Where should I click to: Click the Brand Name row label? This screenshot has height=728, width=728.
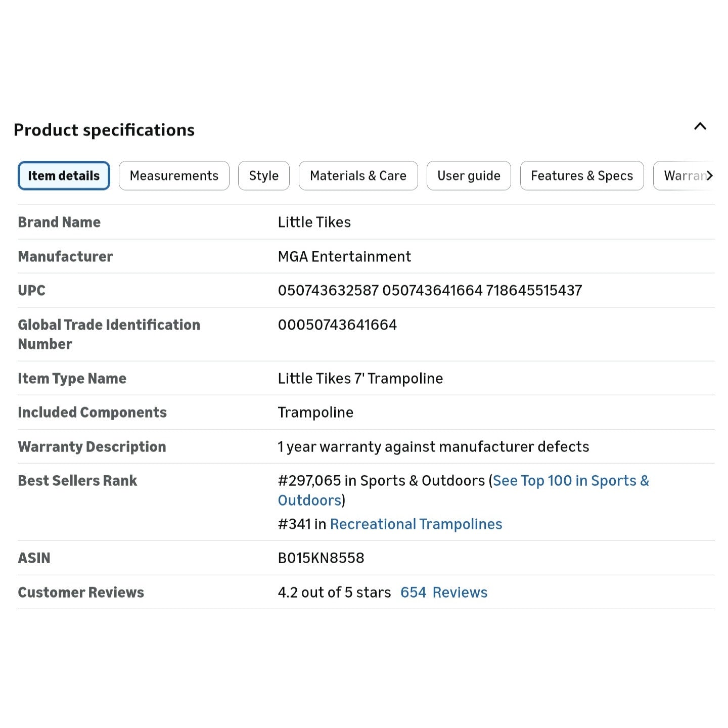59,222
